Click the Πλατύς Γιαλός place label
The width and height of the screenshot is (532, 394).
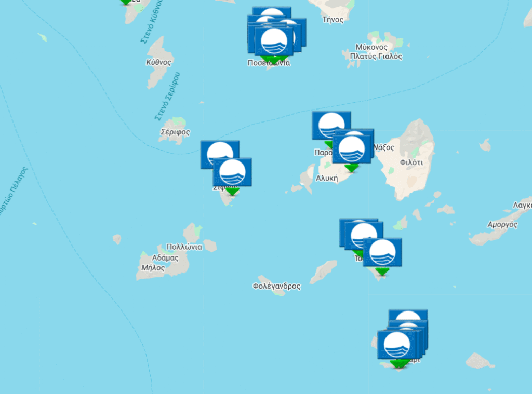(376, 56)
